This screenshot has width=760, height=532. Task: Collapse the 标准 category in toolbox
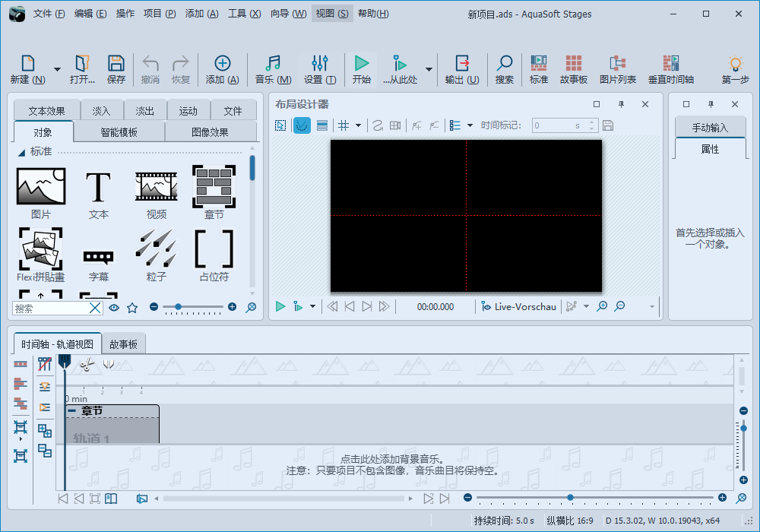coord(21,153)
